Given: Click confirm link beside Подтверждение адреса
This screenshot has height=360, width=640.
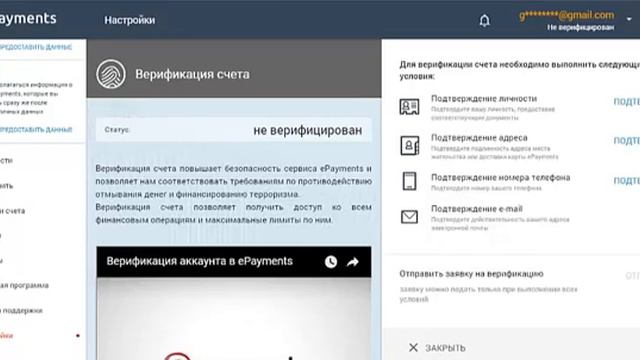Looking at the screenshot, I should [627, 140].
